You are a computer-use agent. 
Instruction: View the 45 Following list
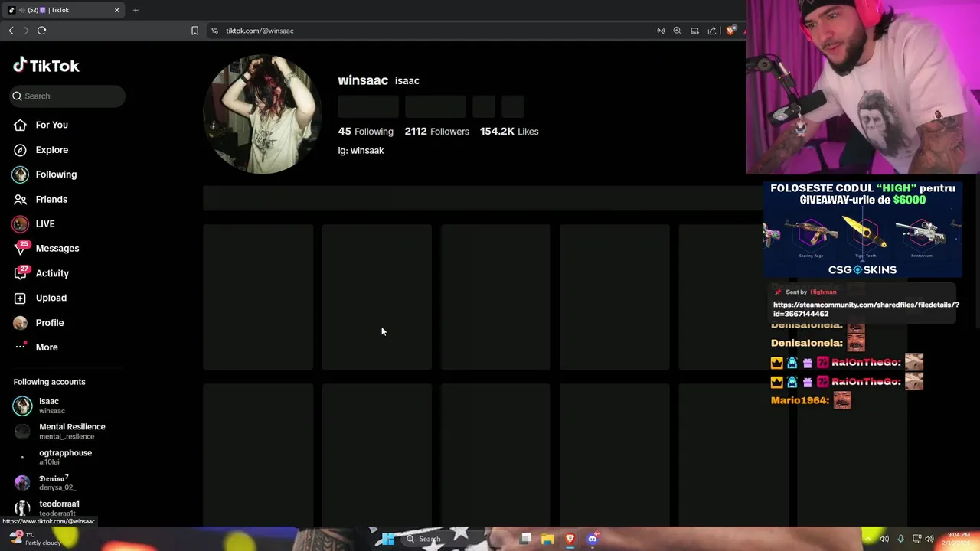coord(365,132)
